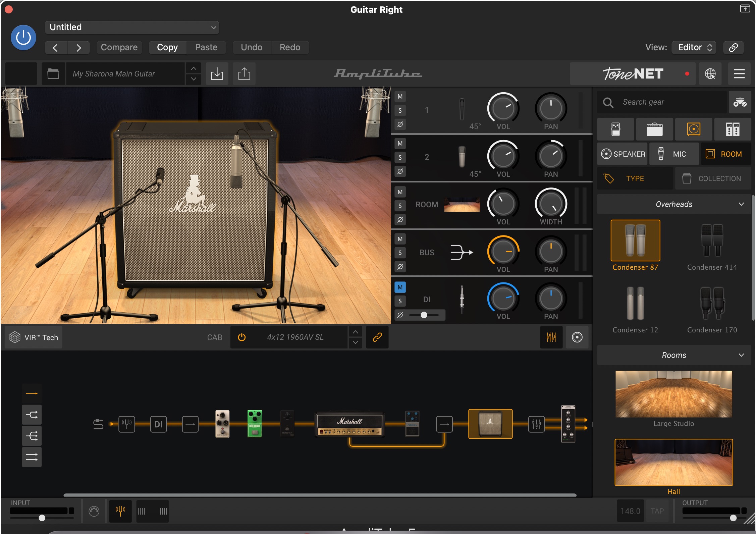
Task: Select the TYPE filter tab
Action: coord(635,178)
